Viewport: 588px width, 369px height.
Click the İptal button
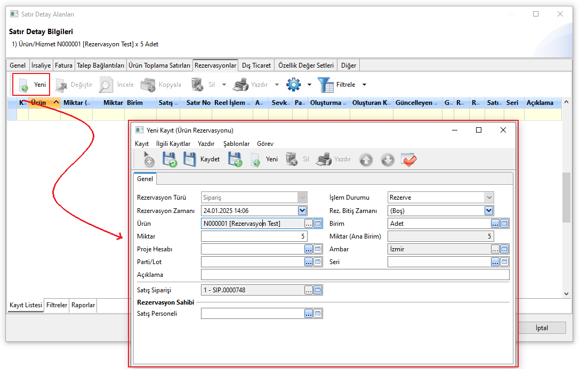point(542,328)
